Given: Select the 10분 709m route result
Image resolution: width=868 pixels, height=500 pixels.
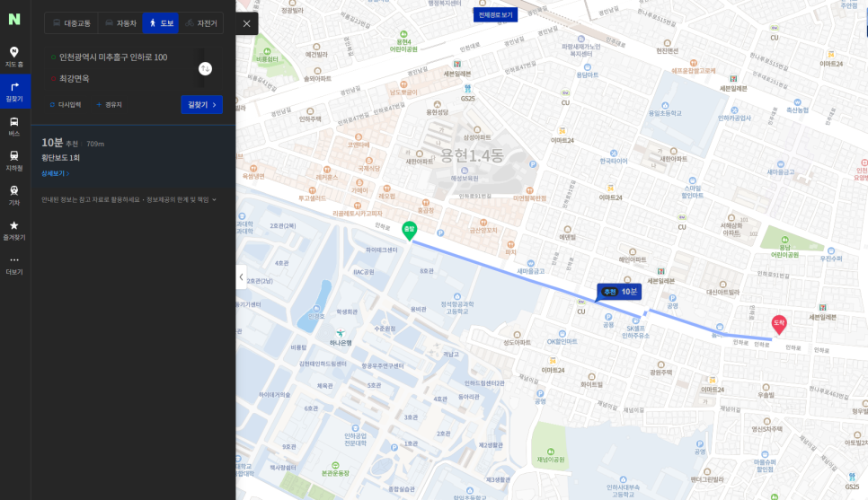Looking at the screenshot, I should [133, 157].
